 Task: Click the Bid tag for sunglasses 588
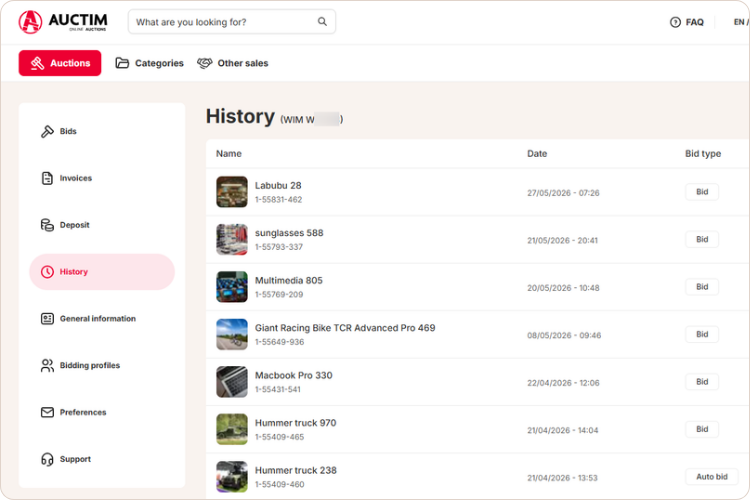click(x=702, y=239)
